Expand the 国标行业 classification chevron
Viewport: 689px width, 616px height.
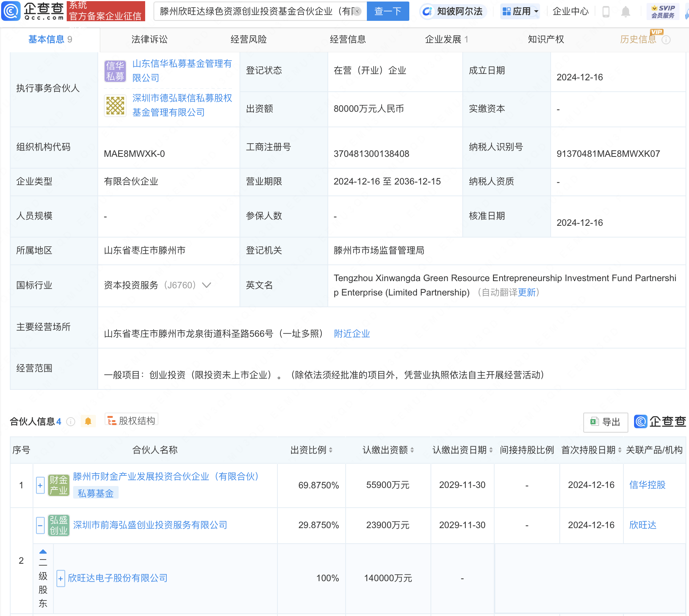207,285
